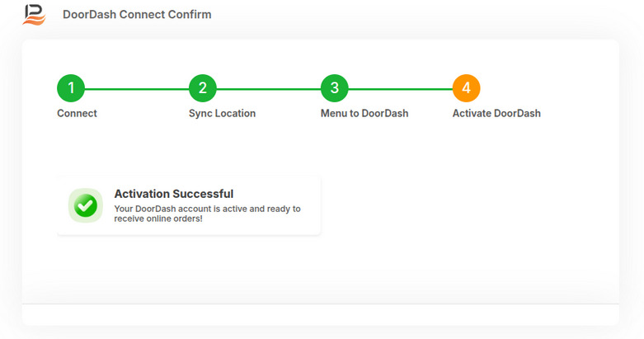Screen dimensions: 644x339
Task: Click the empty footer bar of the card
Action: [321, 315]
